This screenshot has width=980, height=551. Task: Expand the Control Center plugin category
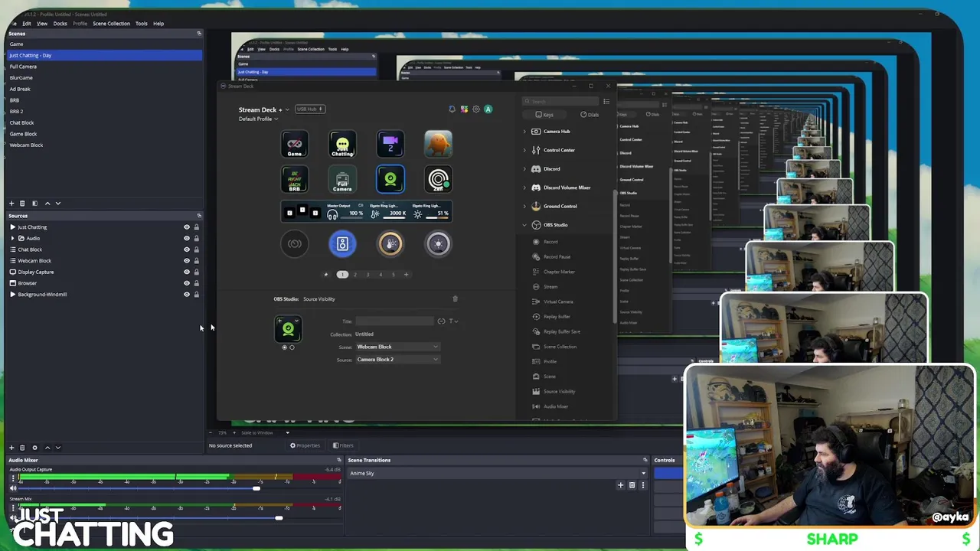tap(524, 150)
